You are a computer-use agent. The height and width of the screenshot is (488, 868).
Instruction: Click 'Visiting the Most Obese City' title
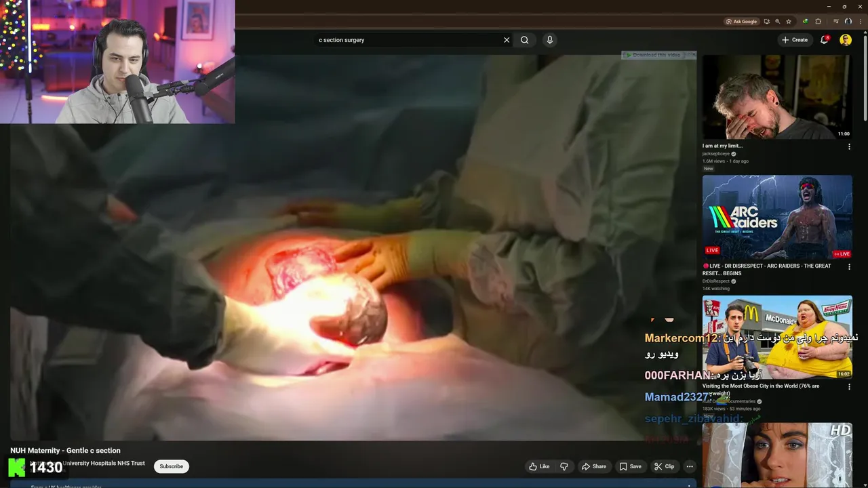pos(761,390)
